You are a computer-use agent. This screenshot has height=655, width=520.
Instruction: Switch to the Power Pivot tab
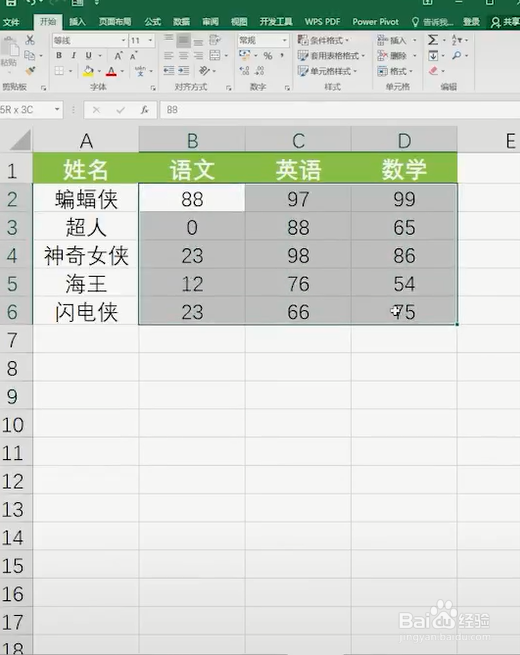coord(375,22)
